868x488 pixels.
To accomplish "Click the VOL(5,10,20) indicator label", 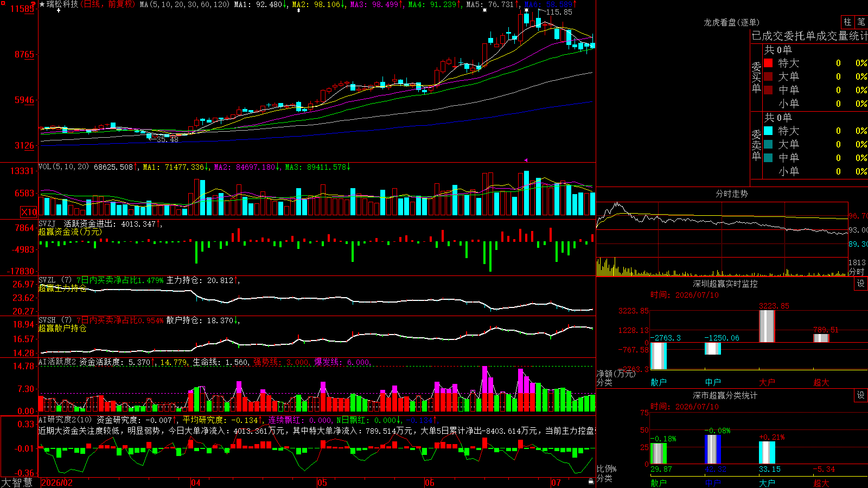I will (x=64, y=166).
